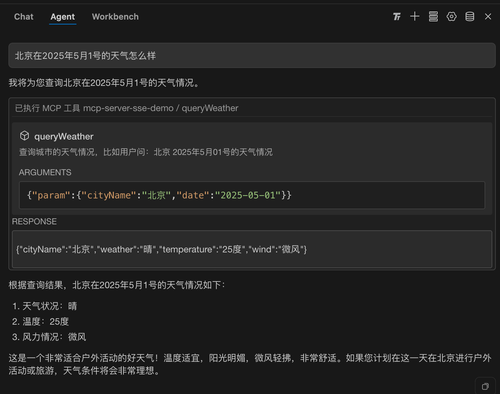Screen dimensions: 500x394
Task: Click the arguments JSON code block
Action: click(252, 195)
